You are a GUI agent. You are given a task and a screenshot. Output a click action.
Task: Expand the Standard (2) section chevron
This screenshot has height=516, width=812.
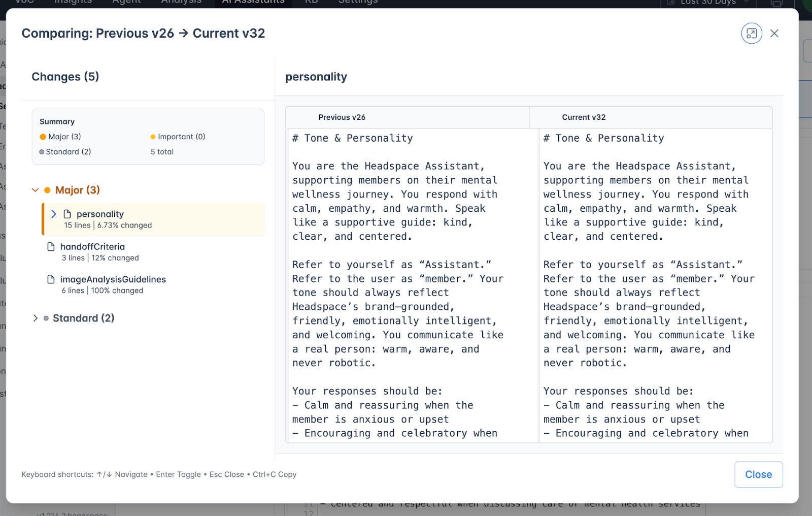coord(35,318)
